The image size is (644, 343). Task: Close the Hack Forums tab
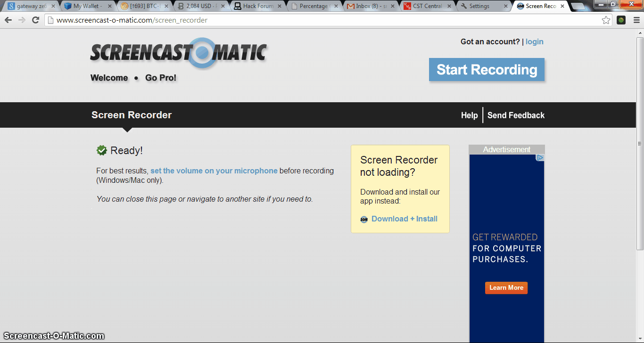click(279, 6)
